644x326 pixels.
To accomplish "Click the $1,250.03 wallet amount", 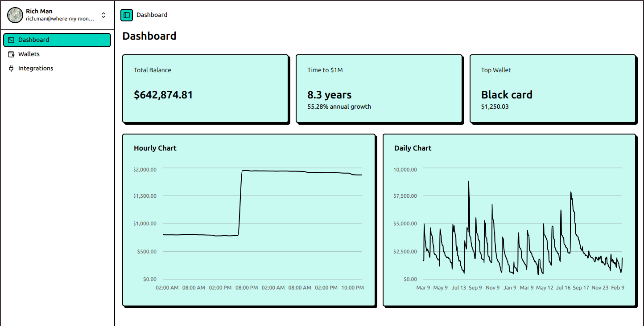I will (495, 106).
